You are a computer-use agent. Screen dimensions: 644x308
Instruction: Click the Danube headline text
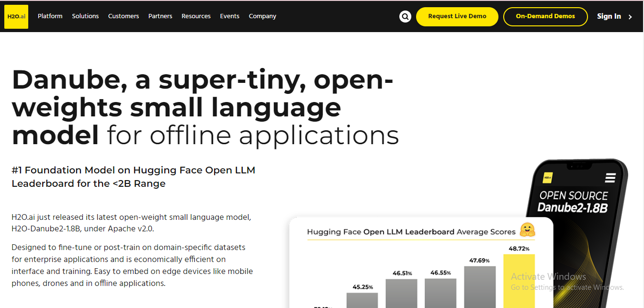click(x=205, y=108)
